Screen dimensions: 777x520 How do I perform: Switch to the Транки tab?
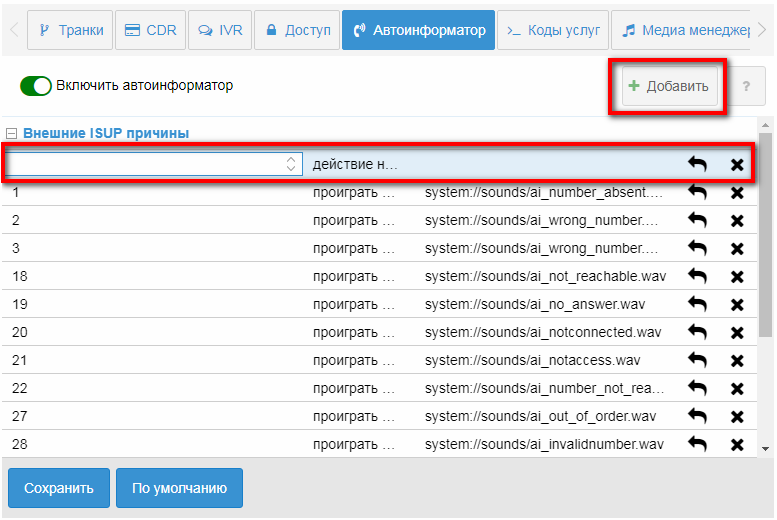[x=70, y=30]
